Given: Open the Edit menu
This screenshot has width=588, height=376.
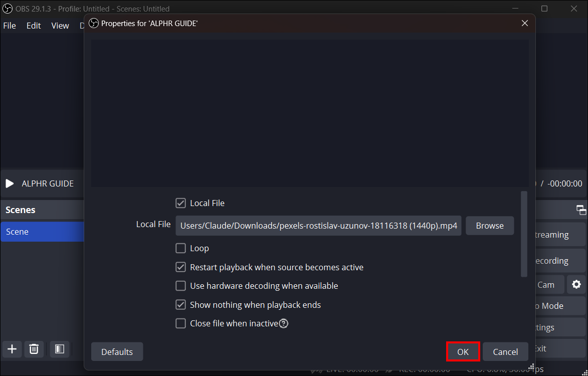Looking at the screenshot, I should pos(34,26).
